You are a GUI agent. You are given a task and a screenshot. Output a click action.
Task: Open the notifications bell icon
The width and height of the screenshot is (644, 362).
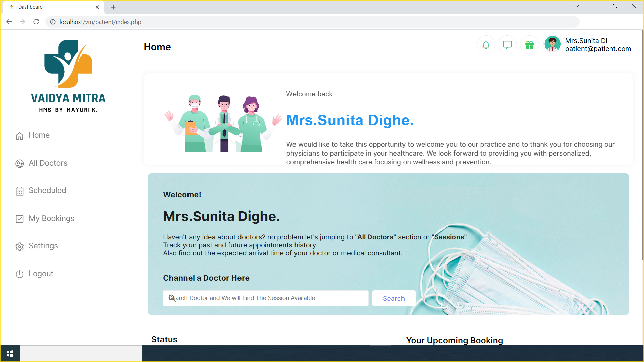click(486, 44)
